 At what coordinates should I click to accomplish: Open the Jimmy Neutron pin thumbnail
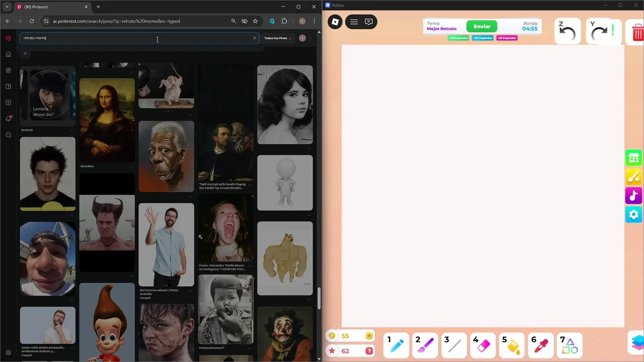(107, 322)
